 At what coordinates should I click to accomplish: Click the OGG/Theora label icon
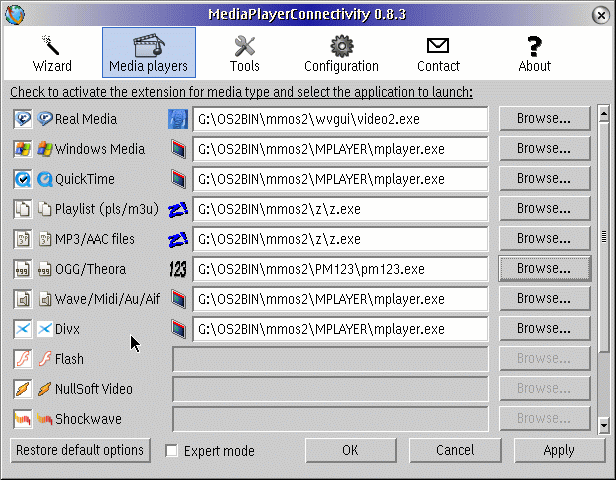pyautogui.click(x=45, y=269)
